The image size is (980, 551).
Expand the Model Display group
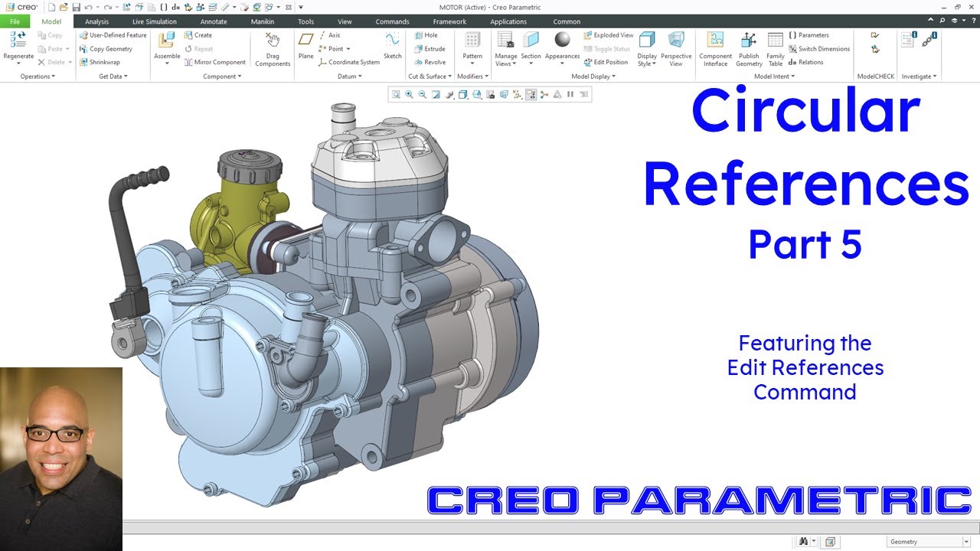point(593,77)
